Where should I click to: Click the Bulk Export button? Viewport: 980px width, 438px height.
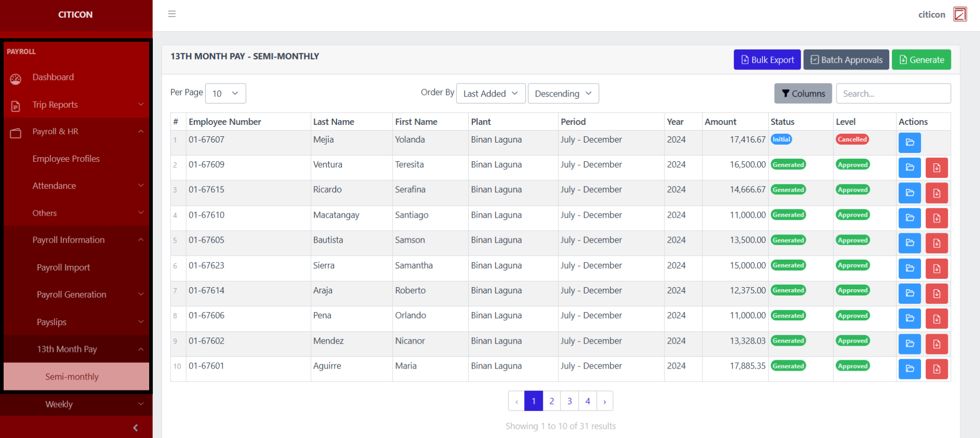767,60
